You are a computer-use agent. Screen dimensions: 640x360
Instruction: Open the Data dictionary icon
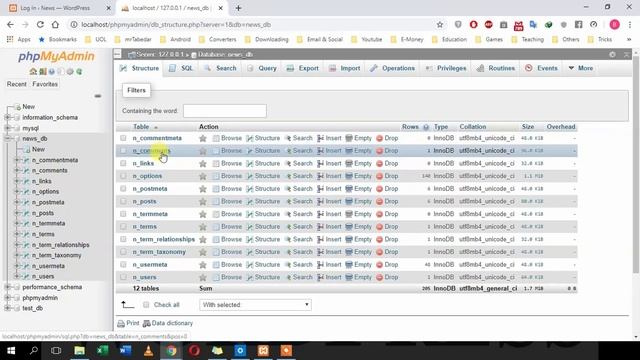(x=147, y=323)
